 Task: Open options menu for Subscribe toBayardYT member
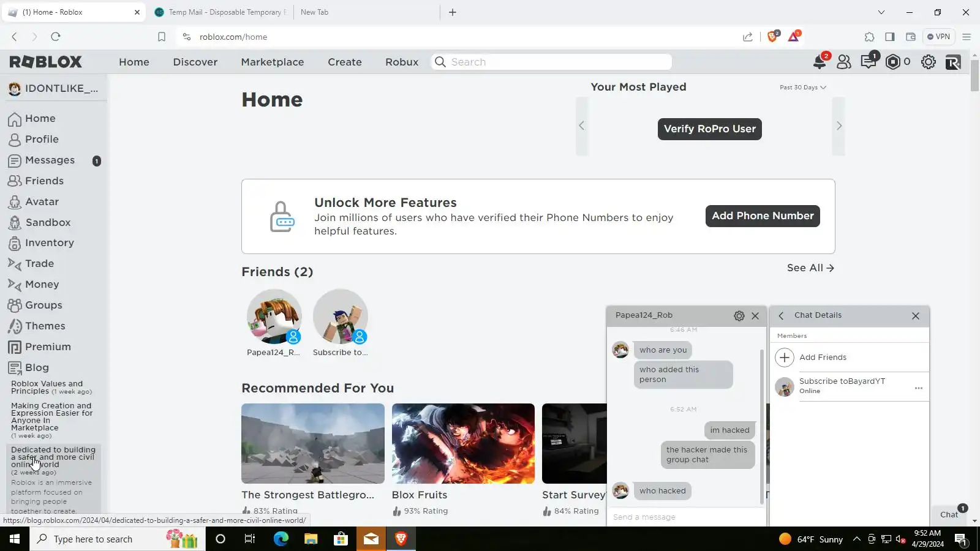click(919, 388)
